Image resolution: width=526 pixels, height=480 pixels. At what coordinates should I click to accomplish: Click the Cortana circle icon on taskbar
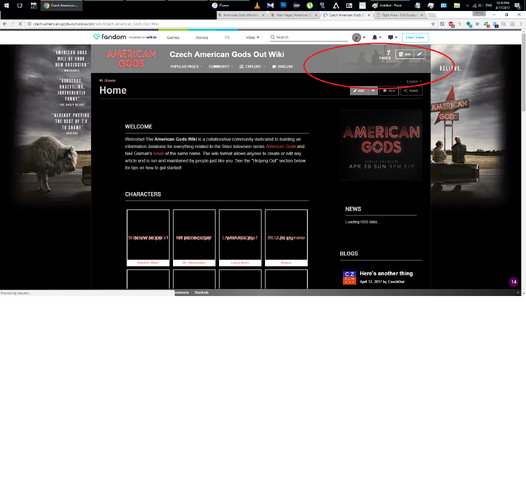click(x=19, y=5)
